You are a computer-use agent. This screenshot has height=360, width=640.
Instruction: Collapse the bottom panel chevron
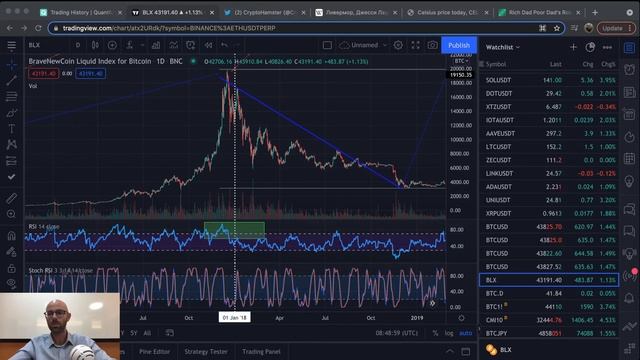(449, 351)
